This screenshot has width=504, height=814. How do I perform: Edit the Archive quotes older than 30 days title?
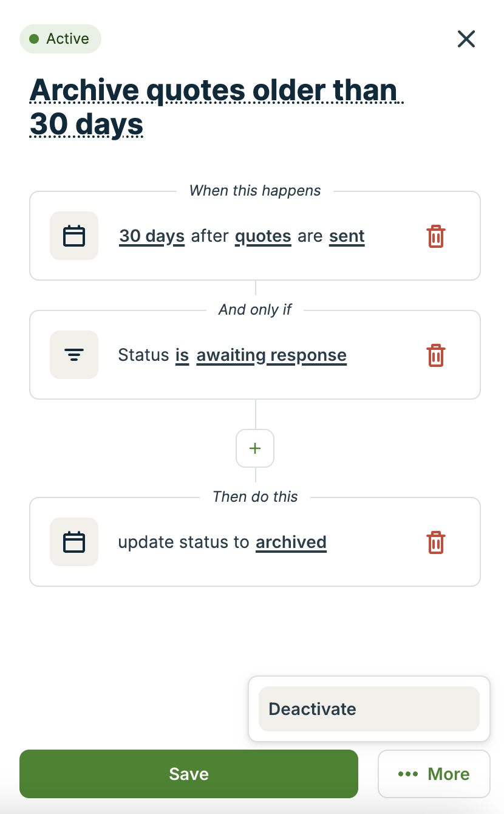click(x=216, y=106)
